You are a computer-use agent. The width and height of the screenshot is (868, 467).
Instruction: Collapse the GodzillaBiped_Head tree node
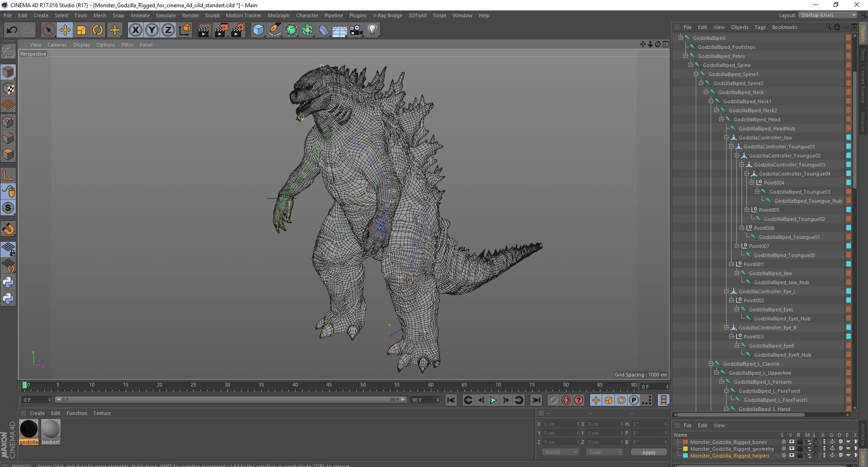pyautogui.click(x=722, y=119)
